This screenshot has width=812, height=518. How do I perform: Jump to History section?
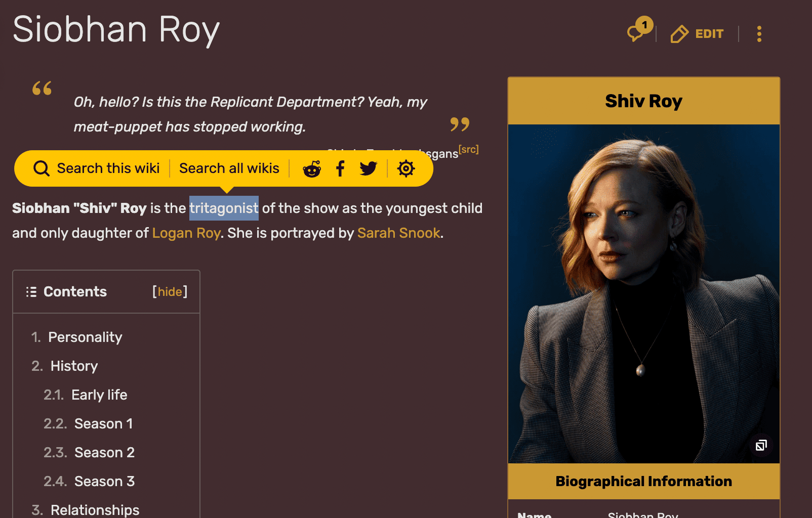click(74, 366)
